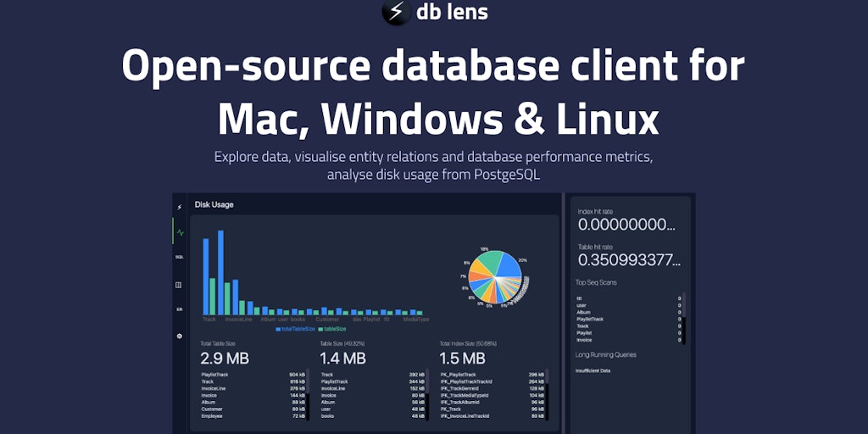
Task: Click the Long Running Queries heading
Action: point(606,355)
